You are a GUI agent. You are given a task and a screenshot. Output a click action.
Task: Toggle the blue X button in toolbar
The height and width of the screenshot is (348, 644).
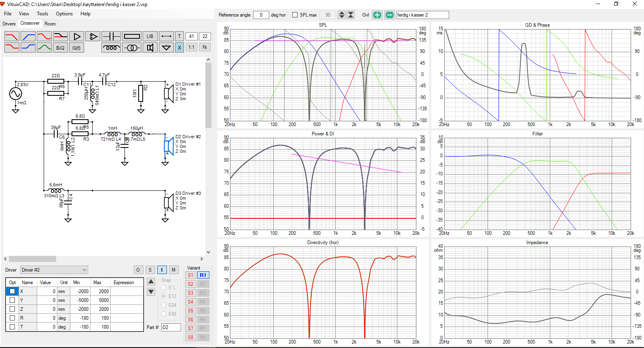pos(179,48)
